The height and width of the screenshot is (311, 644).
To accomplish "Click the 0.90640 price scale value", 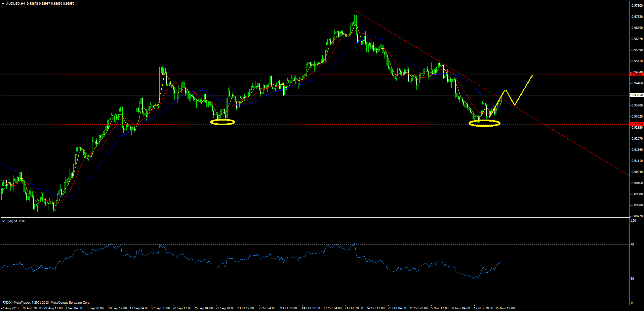I will tap(637, 172).
